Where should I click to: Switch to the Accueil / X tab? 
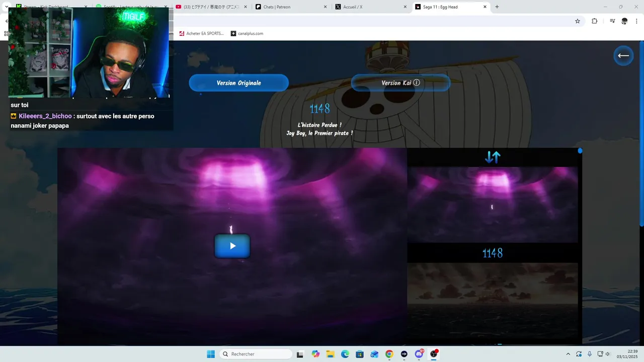coord(370,7)
